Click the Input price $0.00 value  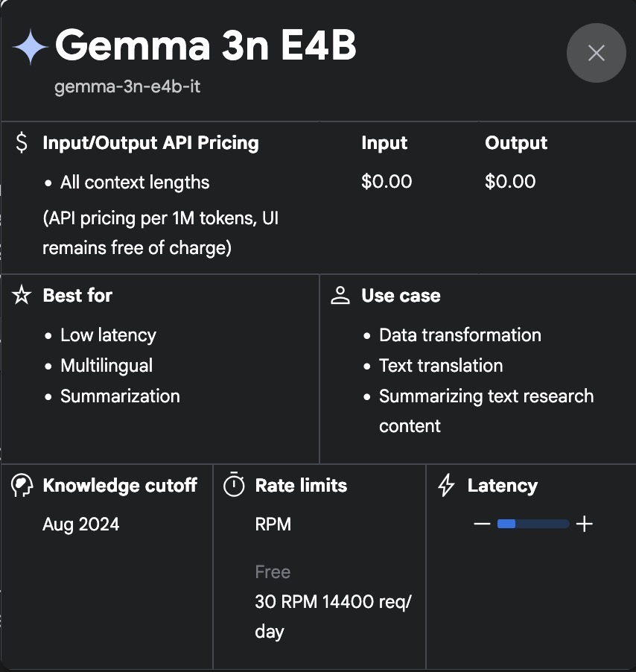coord(387,182)
